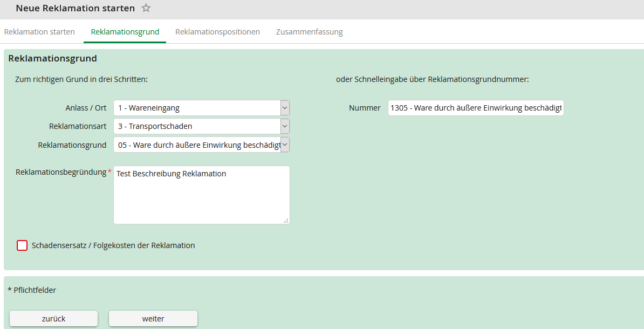Click the Pflichtfelder note text
The height and width of the screenshot is (329, 644).
click(32, 290)
